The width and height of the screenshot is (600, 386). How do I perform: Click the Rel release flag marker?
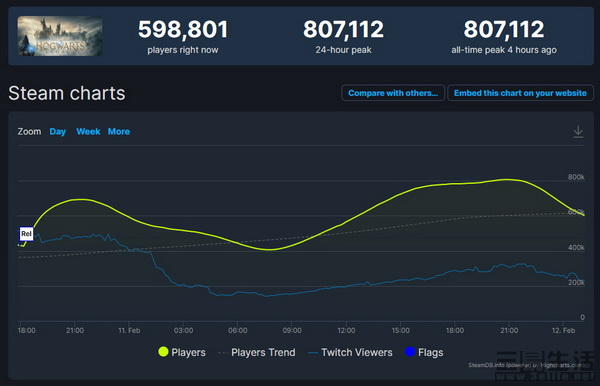click(x=26, y=234)
